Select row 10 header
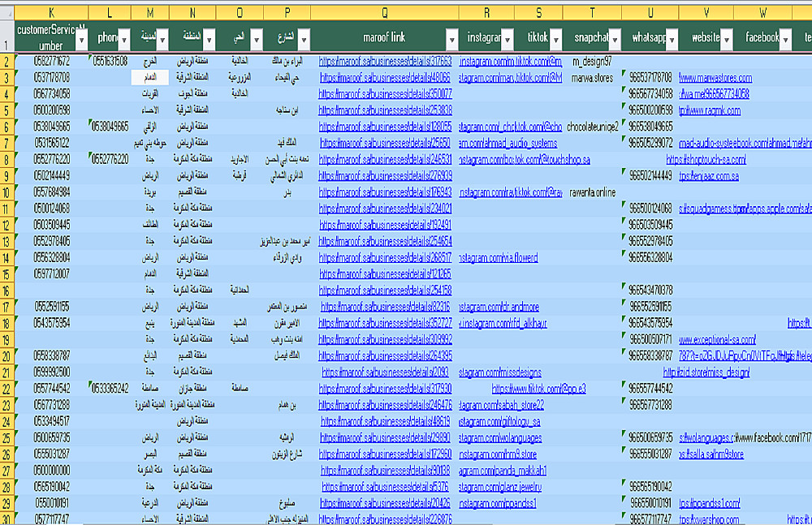The image size is (812, 525). 6,192
